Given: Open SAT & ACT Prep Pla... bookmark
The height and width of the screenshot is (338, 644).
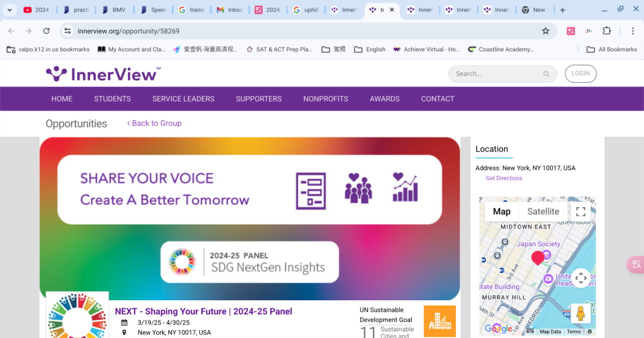Looking at the screenshot, I should 279,49.
